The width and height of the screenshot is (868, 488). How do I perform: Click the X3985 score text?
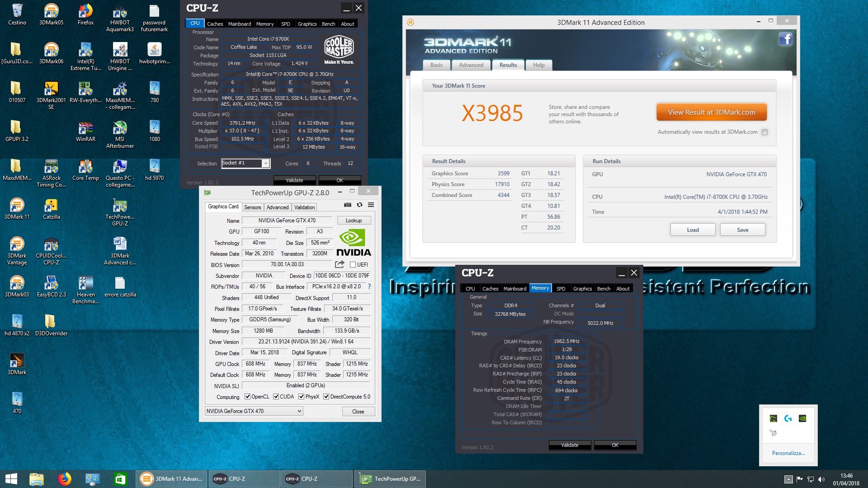click(492, 113)
